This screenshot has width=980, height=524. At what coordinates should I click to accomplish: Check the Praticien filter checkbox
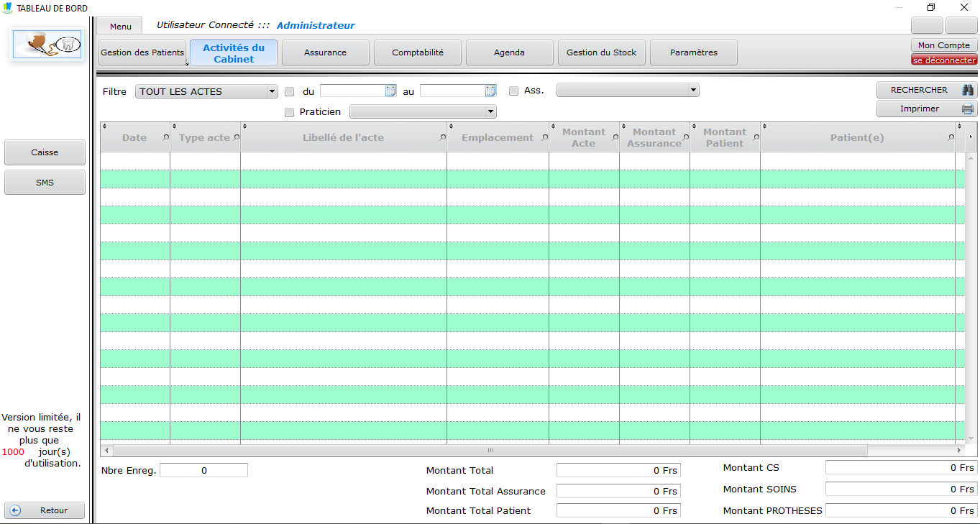click(x=290, y=112)
